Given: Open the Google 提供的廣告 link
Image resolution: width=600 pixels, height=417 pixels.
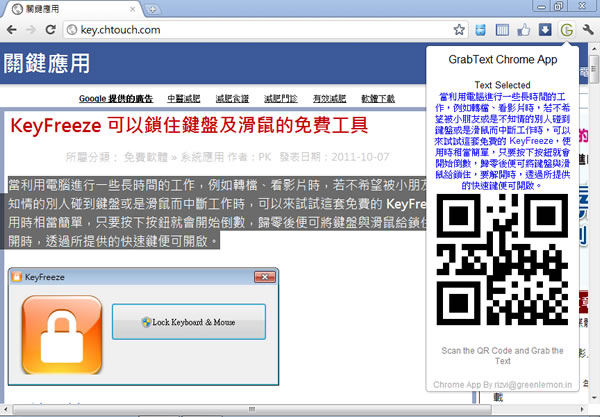Looking at the screenshot, I should (115, 99).
